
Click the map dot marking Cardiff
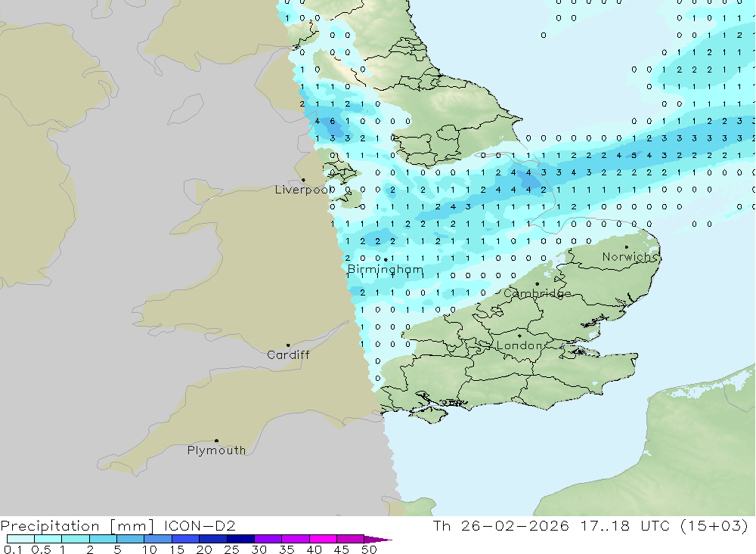click(288, 345)
